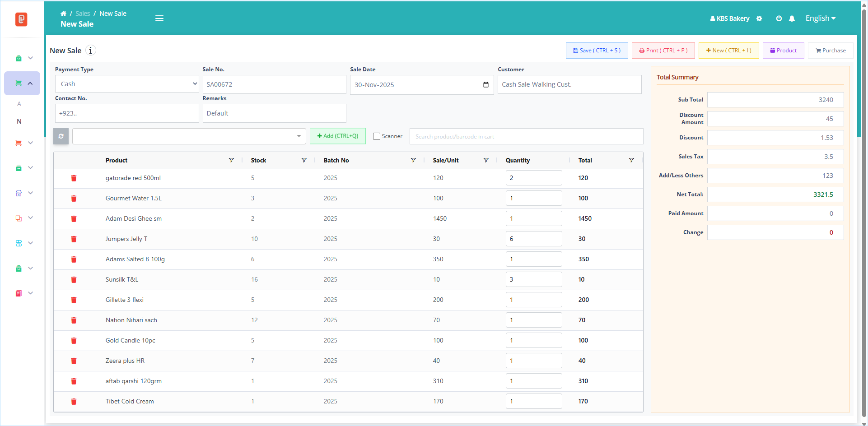Viewport: 868px width, 426px height.
Task: Click the power logout icon
Action: [779, 19]
